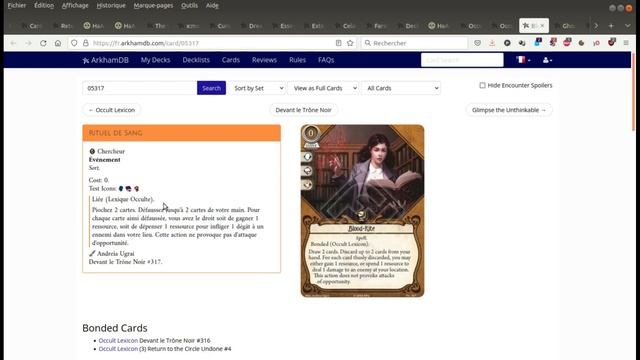Open the French flag language dropdown
The height and width of the screenshot is (360, 640).
pos(523,60)
